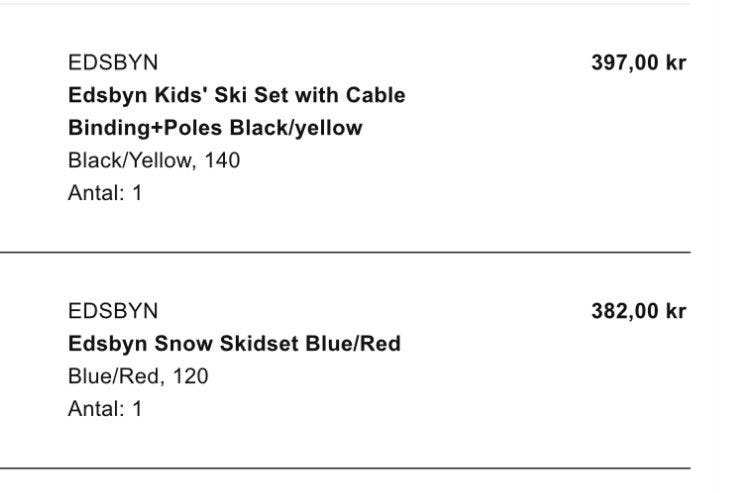The width and height of the screenshot is (750, 493).
Task: Click the divider below the Snow Skidset item
Action: (x=345, y=468)
